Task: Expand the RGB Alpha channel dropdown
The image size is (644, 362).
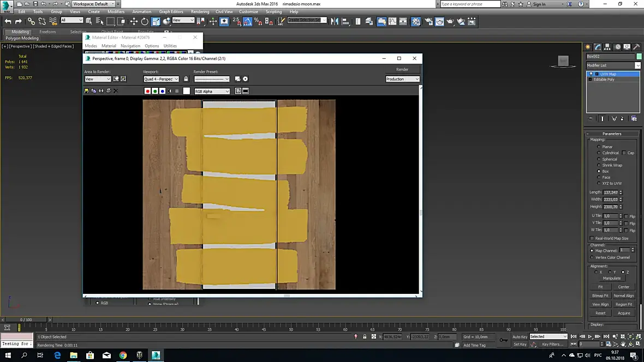Action: 212,92
